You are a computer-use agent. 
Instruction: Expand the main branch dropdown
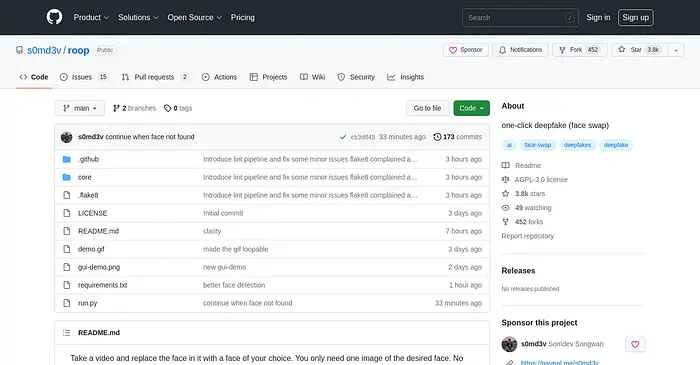pos(79,108)
